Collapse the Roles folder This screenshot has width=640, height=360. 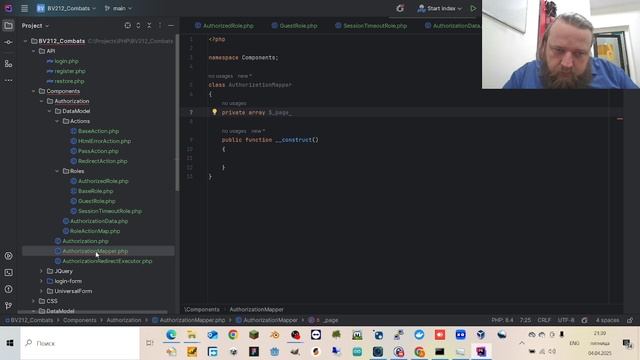coord(57,171)
